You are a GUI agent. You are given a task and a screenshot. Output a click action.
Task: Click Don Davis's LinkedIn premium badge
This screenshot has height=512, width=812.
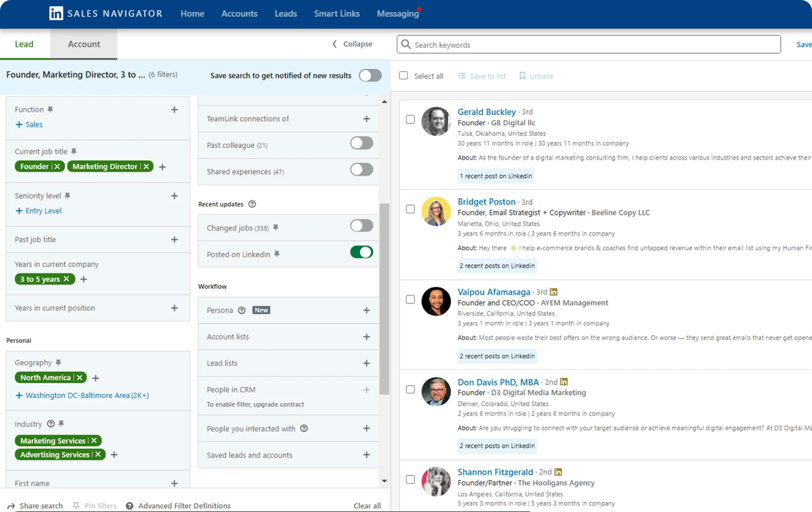click(x=564, y=382)
